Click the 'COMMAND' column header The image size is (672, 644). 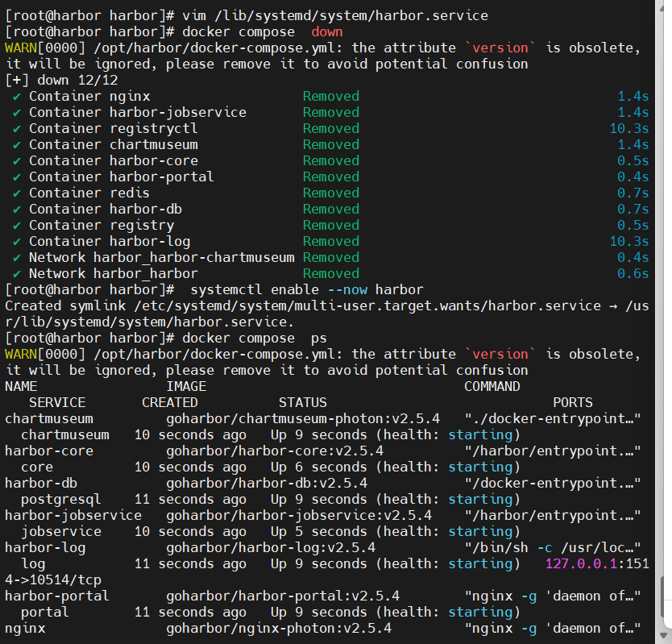click(x=492, y=387)
